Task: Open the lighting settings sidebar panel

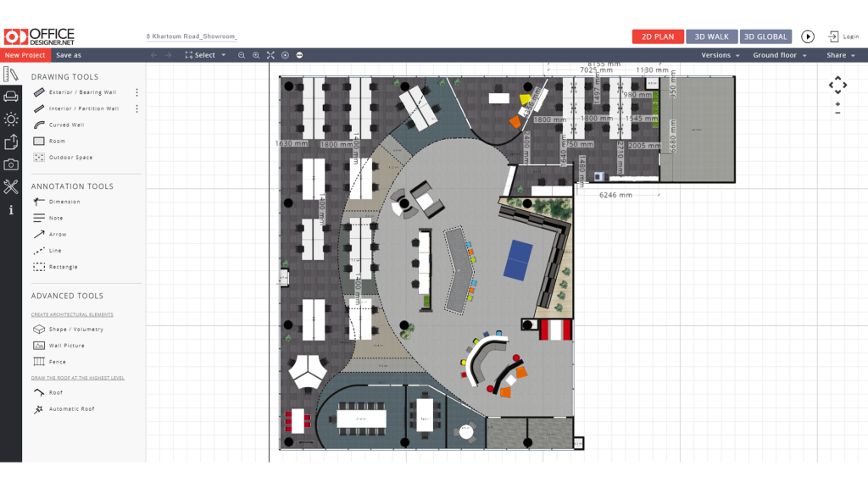Action: click(x=10, y=119)
